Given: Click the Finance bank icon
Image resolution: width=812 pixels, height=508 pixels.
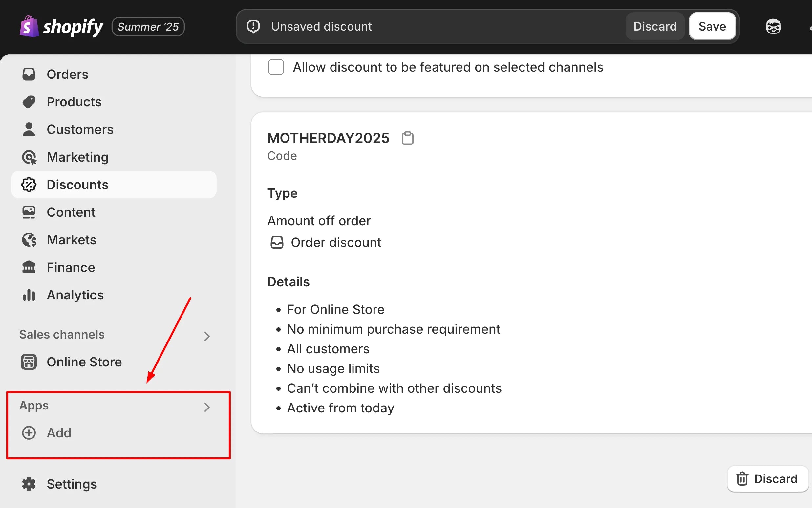Looking at the screenshot, I should click(x=29, y=267).
